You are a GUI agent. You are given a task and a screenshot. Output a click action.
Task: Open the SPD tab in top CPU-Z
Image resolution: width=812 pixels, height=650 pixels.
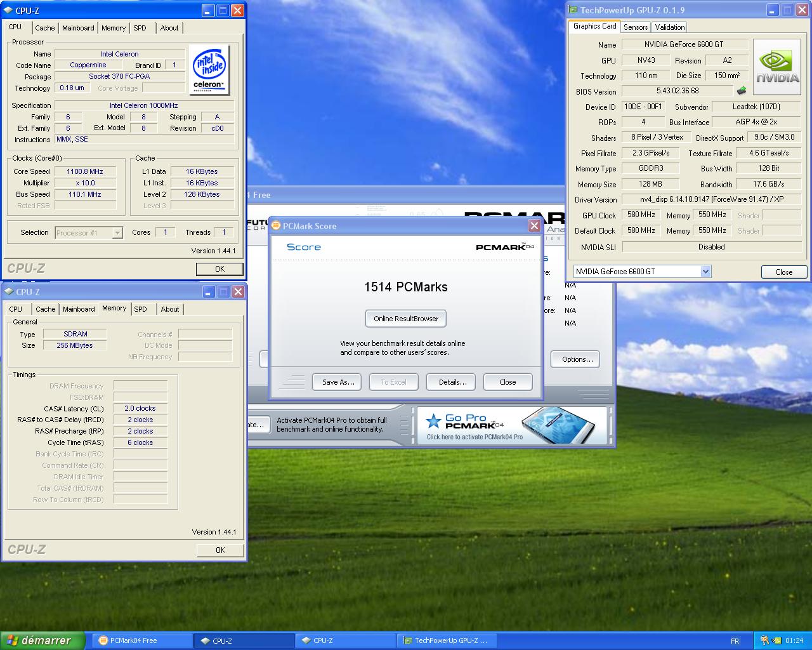tap(140, 28)
